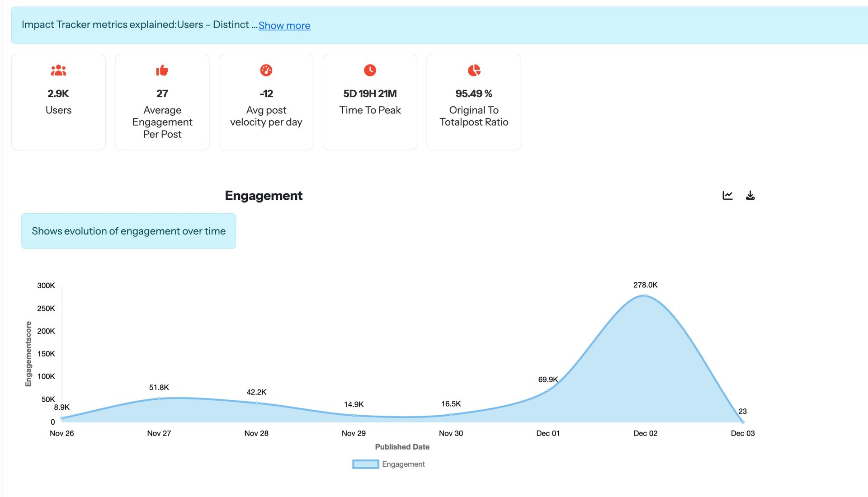The image size is (868, 497).
Task: Click the Engagement chart title
Action: (x=264, y=196)
